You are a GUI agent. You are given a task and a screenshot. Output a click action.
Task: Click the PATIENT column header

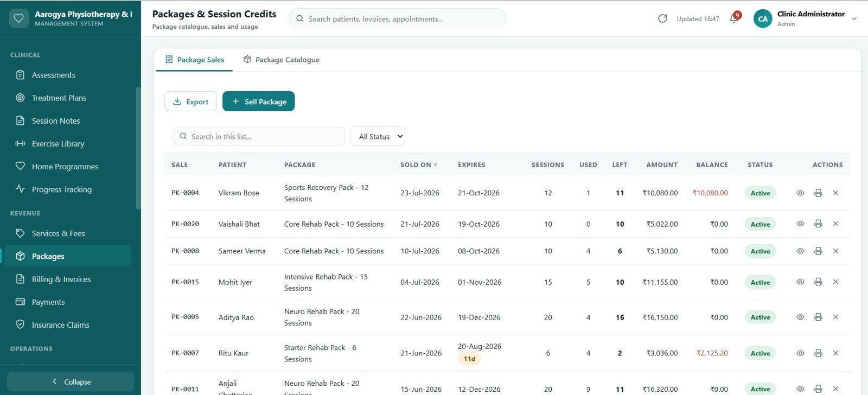pos(232,165)
